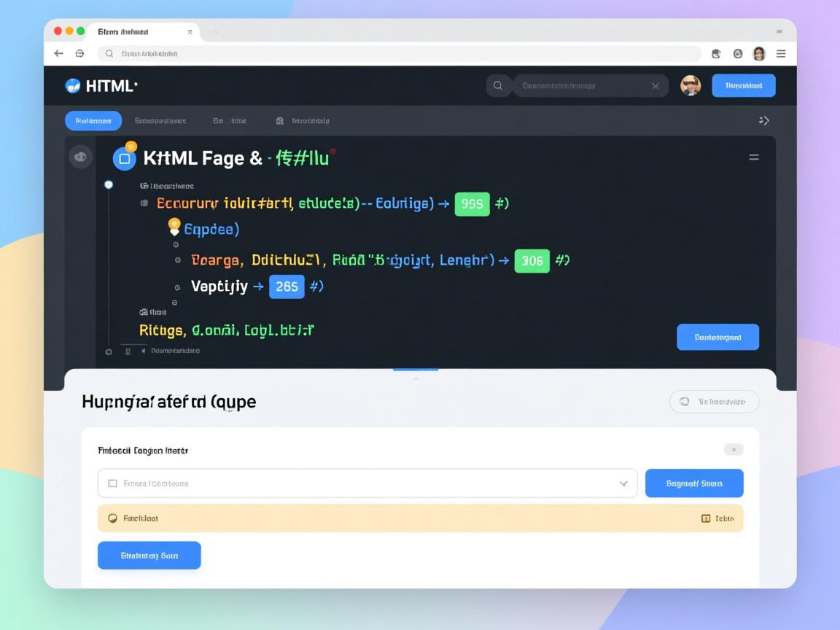Click the round robot icon in left sidebar
The height and width of the screenshot is (630, 840).
tap(80, 157)
